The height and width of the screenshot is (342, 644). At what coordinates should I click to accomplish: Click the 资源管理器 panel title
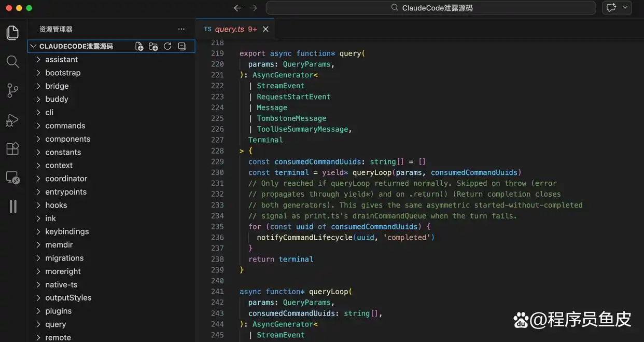tap(56, 29)
